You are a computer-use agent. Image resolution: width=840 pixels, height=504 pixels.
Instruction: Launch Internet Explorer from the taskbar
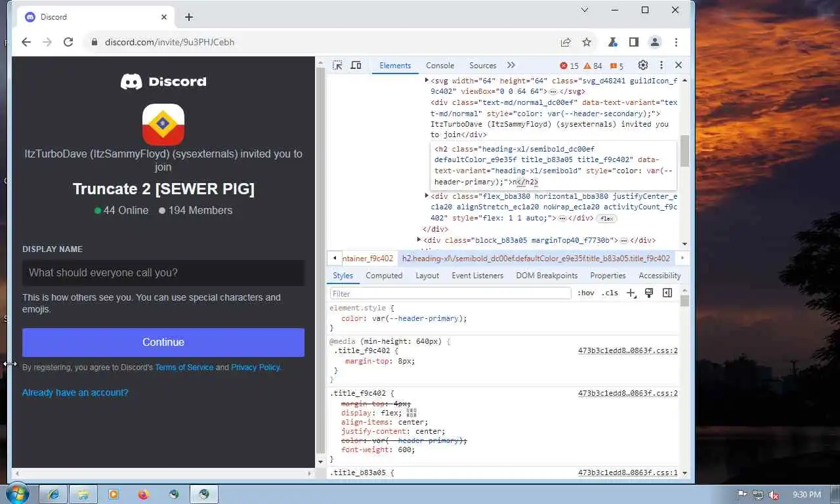point(53,494)
